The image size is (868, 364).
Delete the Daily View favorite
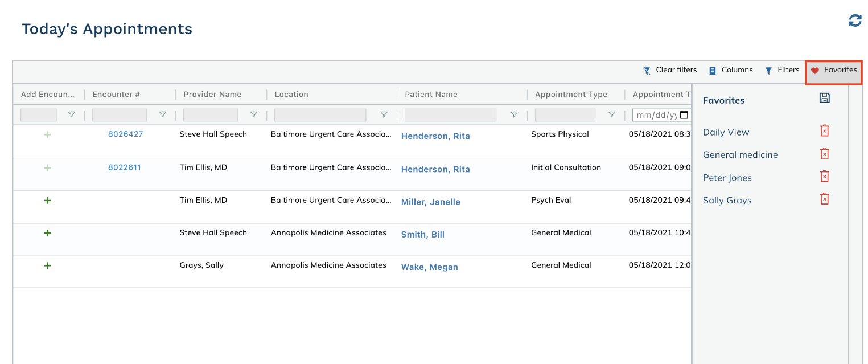(824, 130)
